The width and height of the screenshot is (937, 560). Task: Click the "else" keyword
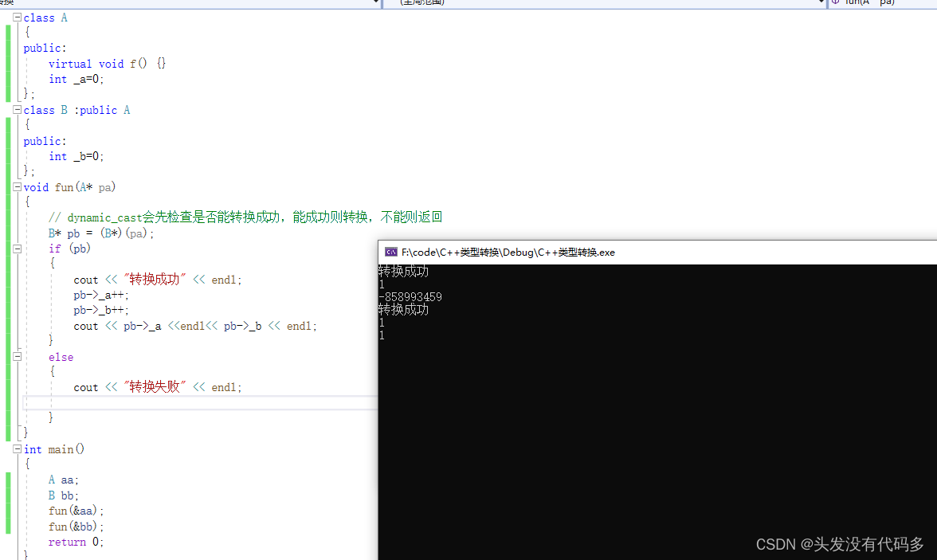click(x=61, y=357)
